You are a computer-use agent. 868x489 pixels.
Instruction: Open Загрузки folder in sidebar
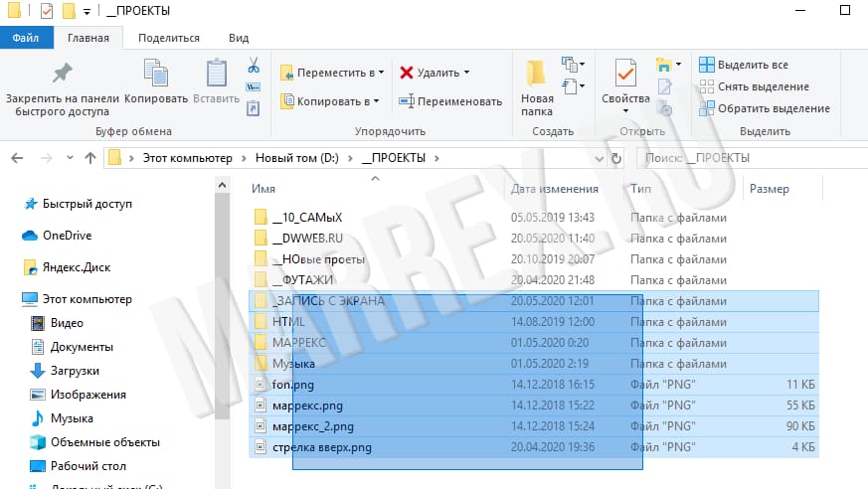tap(65, 371)
